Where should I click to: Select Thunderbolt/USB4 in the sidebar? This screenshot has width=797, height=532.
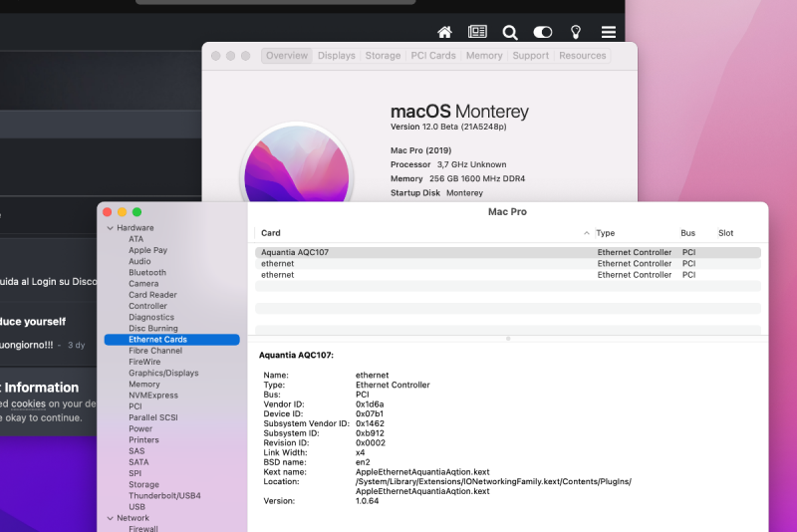(164, 495)
